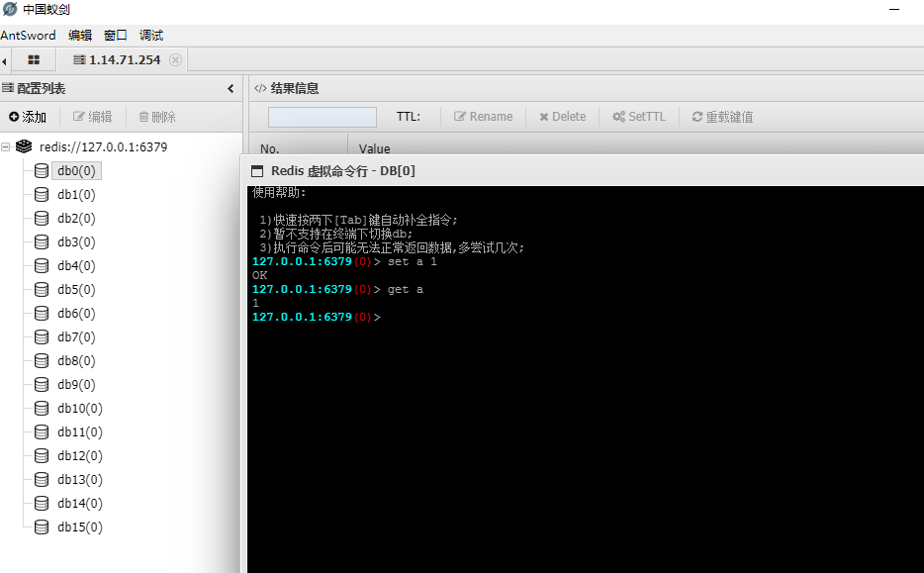Collapse the redis://127.0.0.1:6379 tree node

(x=6, y=146)
